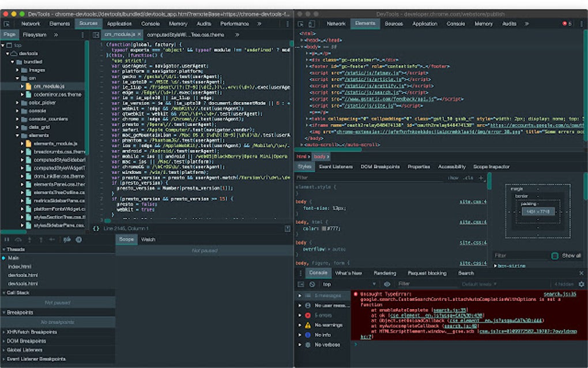This screenshot has height=368, width=588.
Task: Select the inspect element cursor icon
Action: tap(301, 24)
